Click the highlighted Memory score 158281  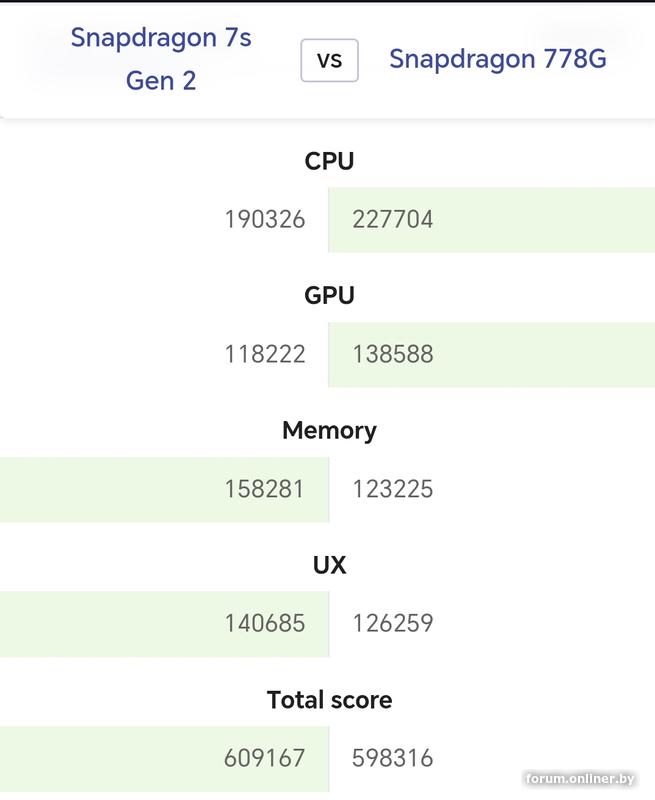265,489
